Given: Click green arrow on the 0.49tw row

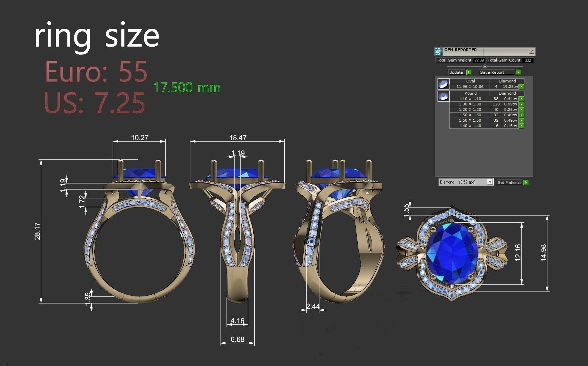Looking at the screenshot, I should click(521, 121).
